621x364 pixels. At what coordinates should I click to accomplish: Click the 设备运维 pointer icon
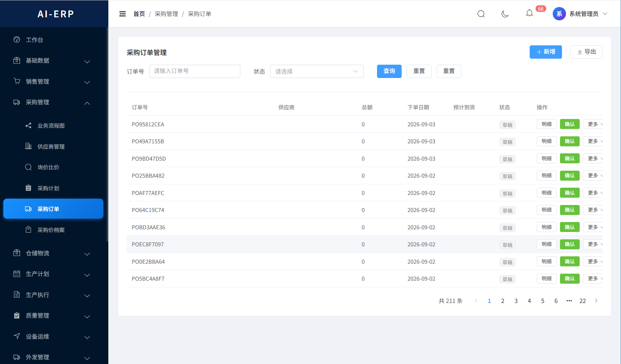coord(17,336)
